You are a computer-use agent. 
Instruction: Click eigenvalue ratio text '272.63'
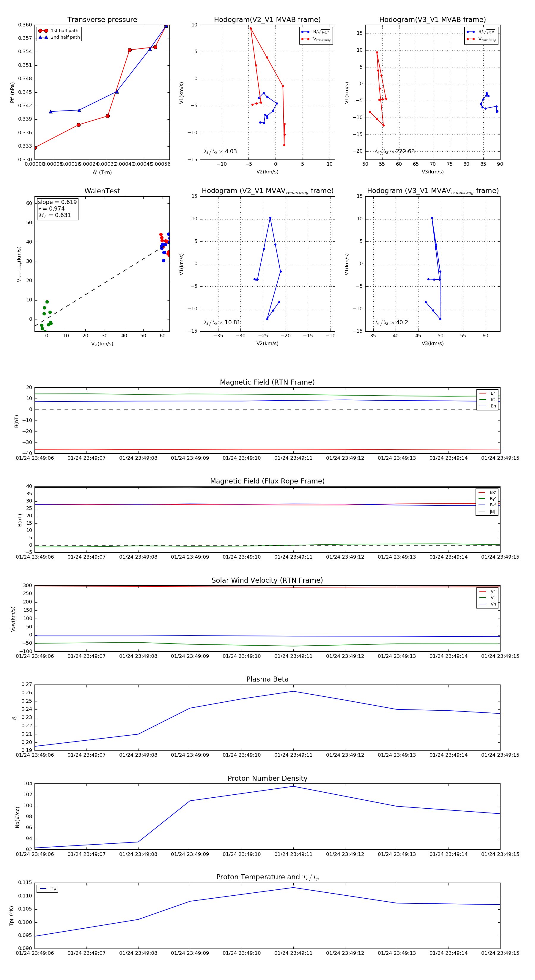[405, 151]
